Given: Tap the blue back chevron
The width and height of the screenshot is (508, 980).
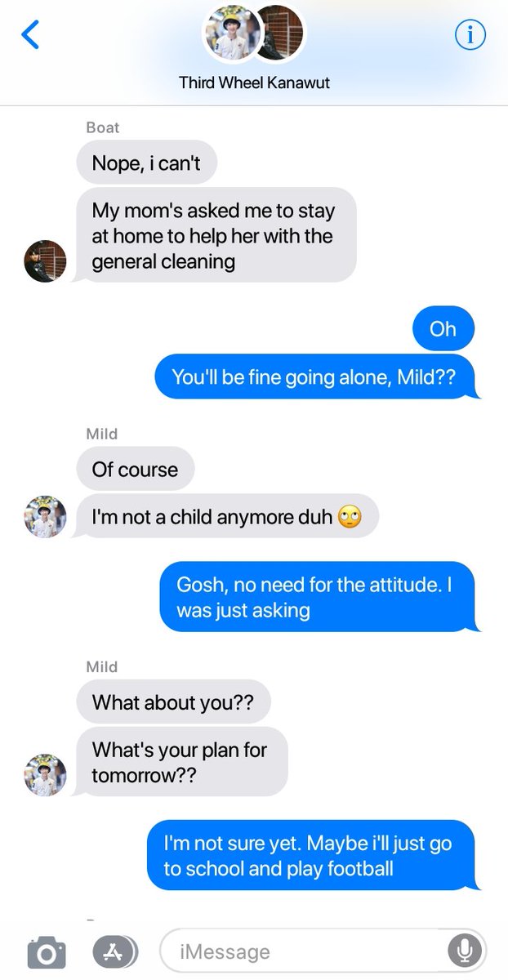Looking at the screenshot, I should (x=30, y=35).
